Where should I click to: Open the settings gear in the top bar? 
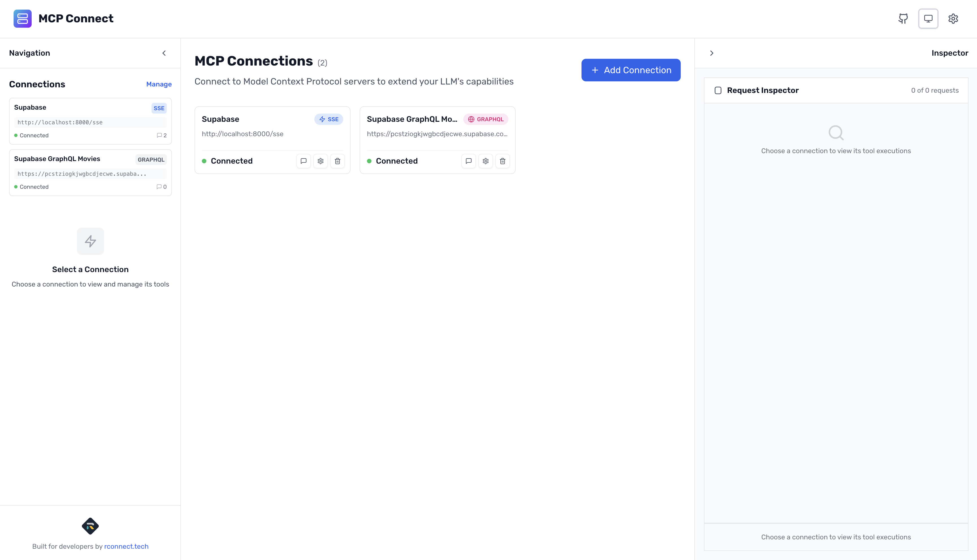tap(953, 18)
